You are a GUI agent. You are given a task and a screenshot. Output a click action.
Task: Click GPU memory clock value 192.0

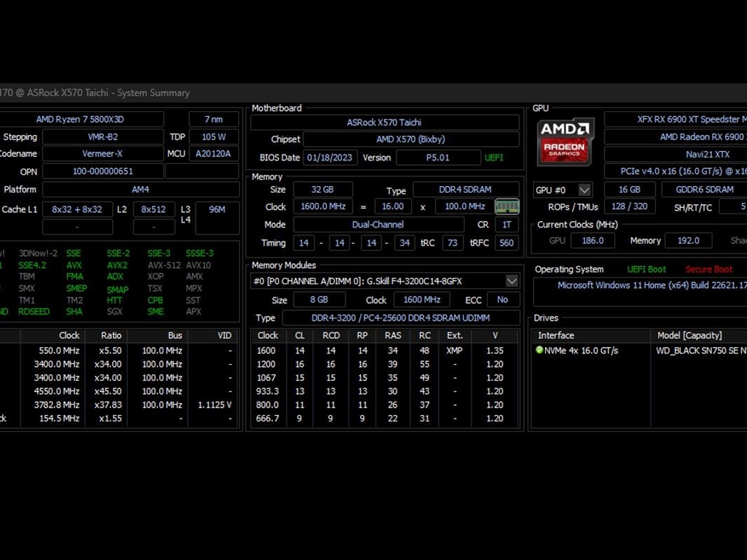pos(689,241)
